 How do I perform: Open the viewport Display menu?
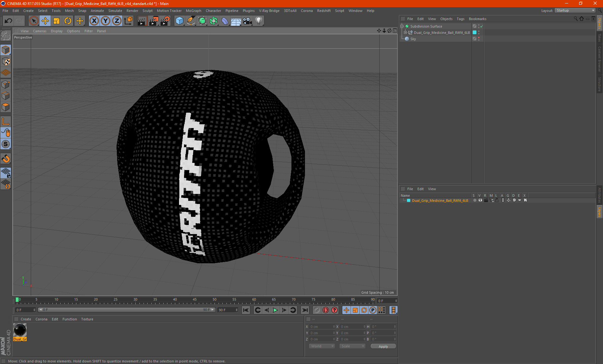57,31
